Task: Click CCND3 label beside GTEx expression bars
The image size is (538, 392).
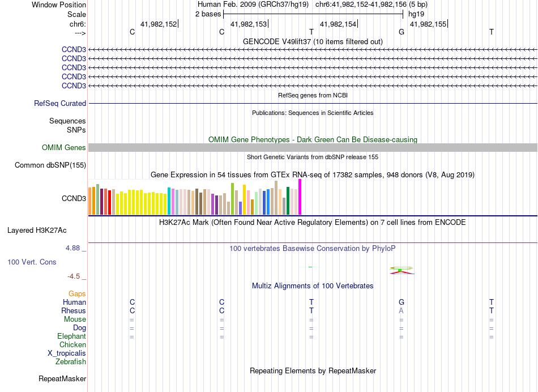Action: [74, 198]
